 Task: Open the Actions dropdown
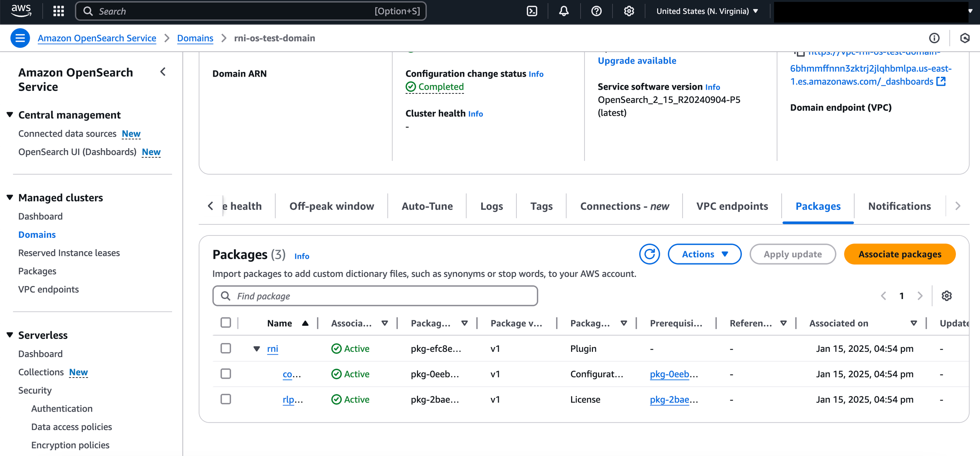tap(704, 254)
